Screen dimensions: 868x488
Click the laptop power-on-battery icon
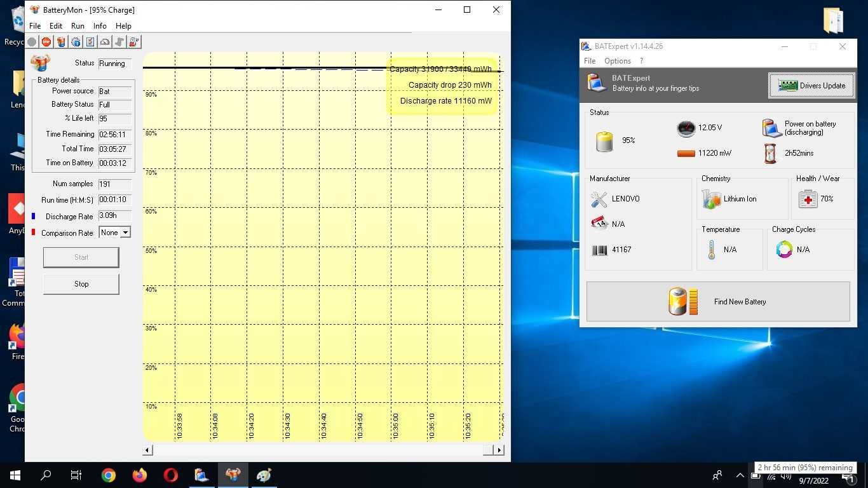tap(772, 128)
